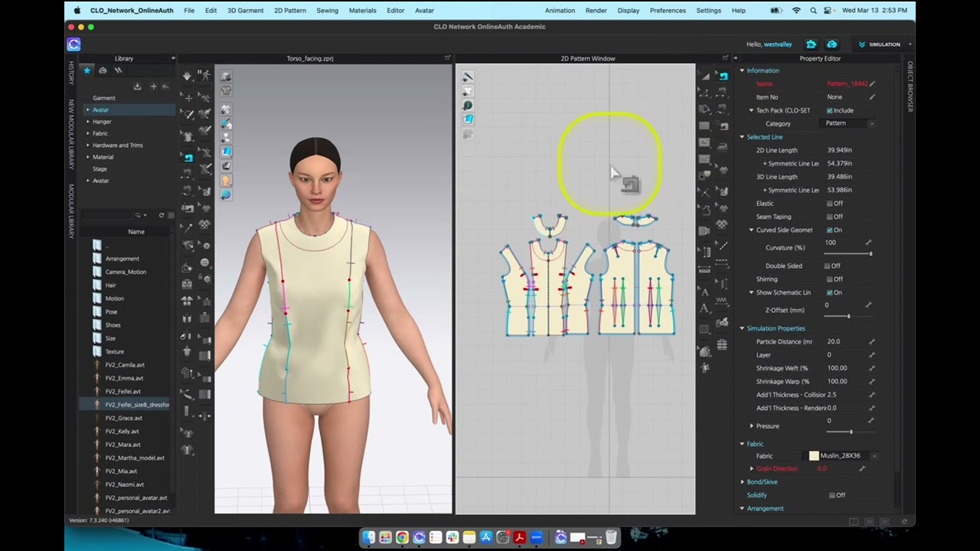Image resolution: width=980 pixels, height=551 pixels.
Task: Click the globe icon in the 3D window column
Action: point(226,195)
